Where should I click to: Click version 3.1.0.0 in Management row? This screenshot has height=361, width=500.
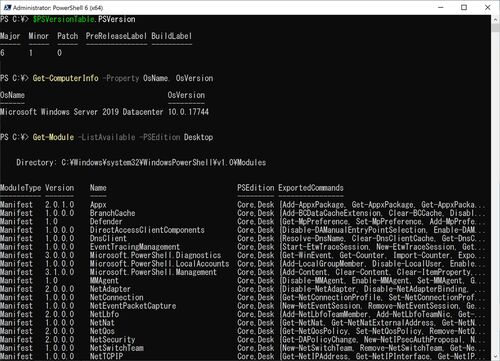tap(60, 272)
